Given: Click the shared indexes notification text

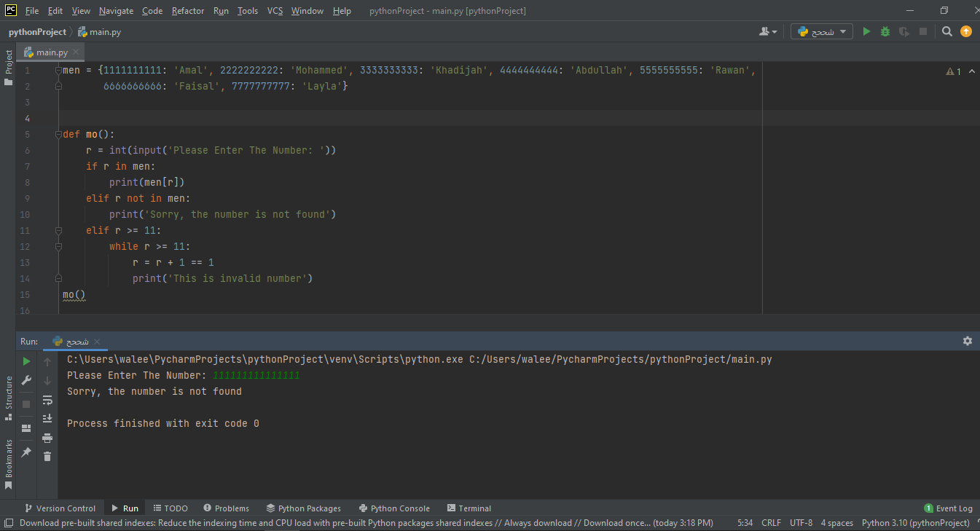Looking at the screenshot, I should coord(366,523).
